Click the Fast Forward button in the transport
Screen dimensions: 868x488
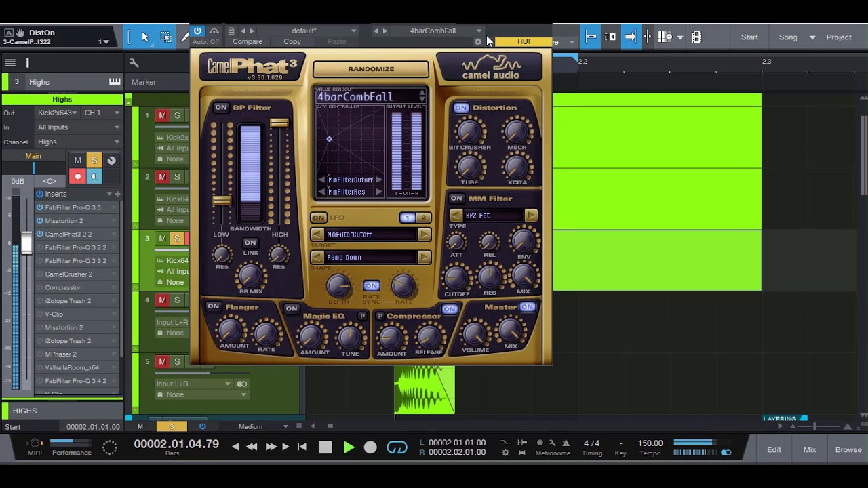270,447
